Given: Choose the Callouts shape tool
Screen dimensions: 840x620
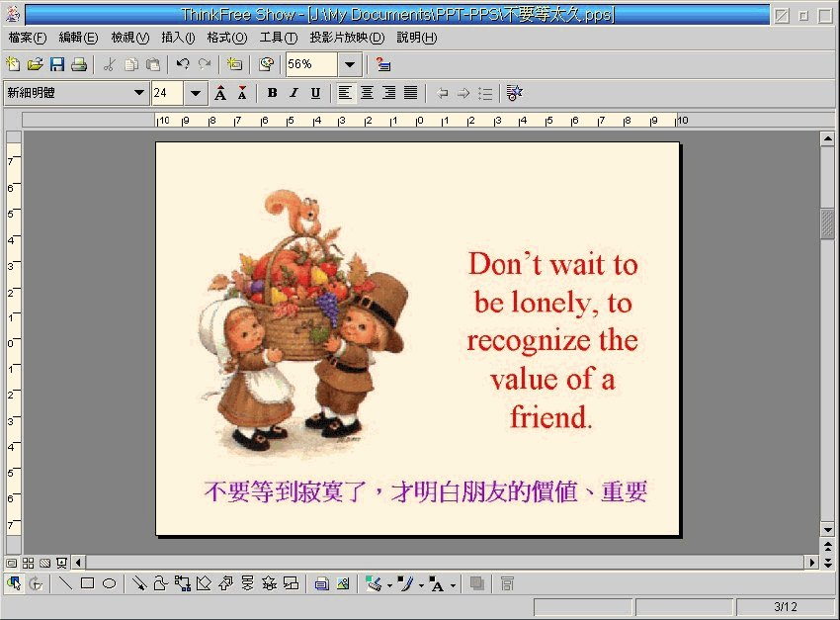Looking at the screenshot, I should click(291, 583).
